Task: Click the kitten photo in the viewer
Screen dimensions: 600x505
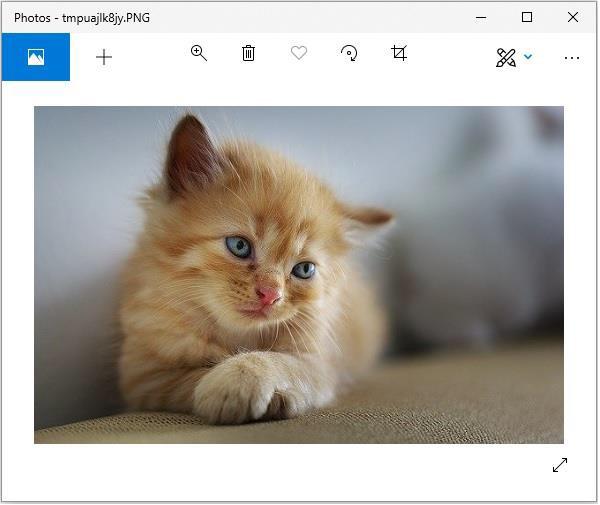Action: coord(299,275)
